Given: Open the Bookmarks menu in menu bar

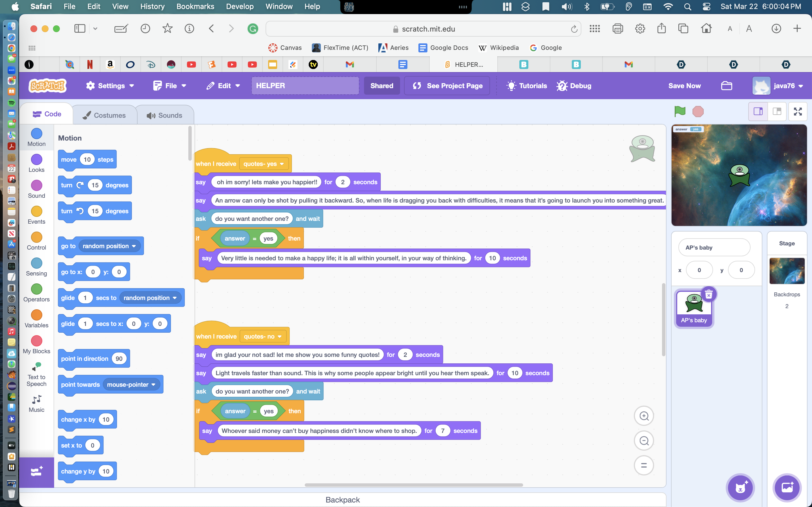Looking at the screenshot, I should click(x=195, y=6).
